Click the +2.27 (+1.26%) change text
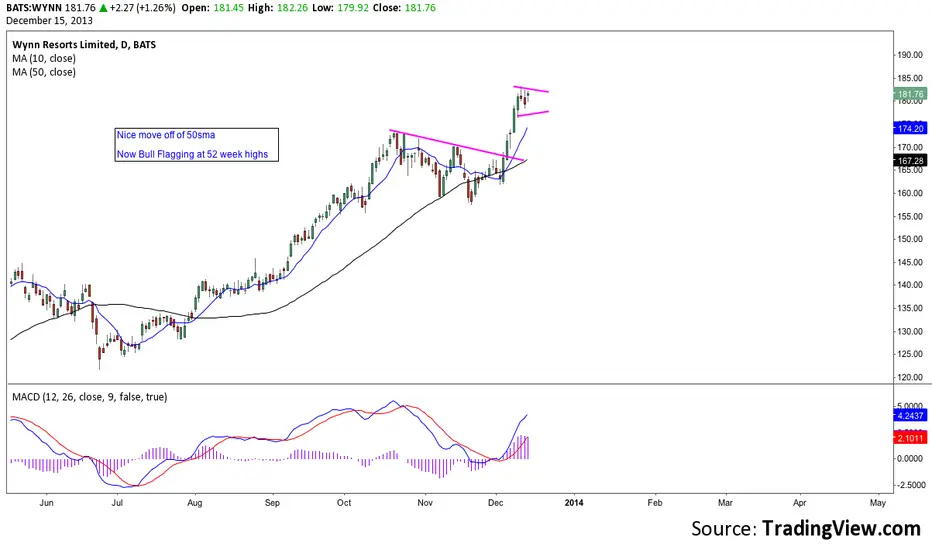Image resolution: width=932 pixels, height=550 pixels. (x=143, y=8)
